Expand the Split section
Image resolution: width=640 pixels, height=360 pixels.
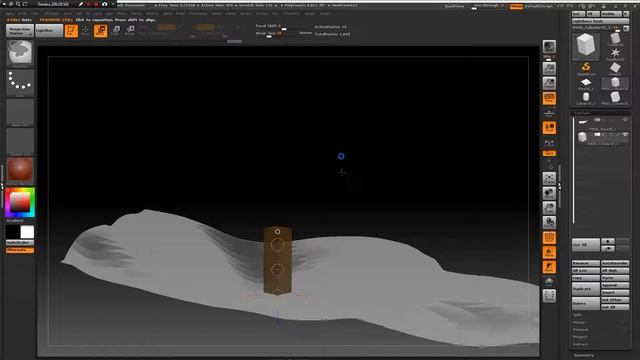(x=577, y=315)
